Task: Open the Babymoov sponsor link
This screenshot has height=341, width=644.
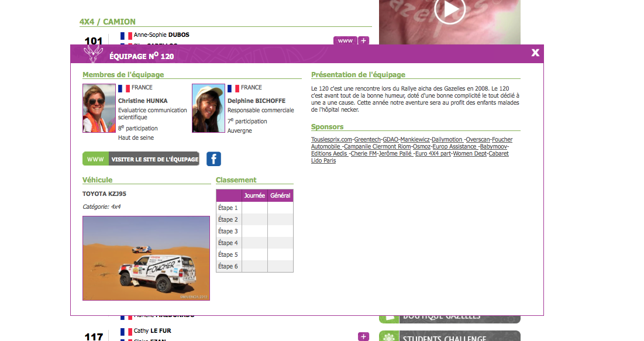Action: click(x=494, y=147)
